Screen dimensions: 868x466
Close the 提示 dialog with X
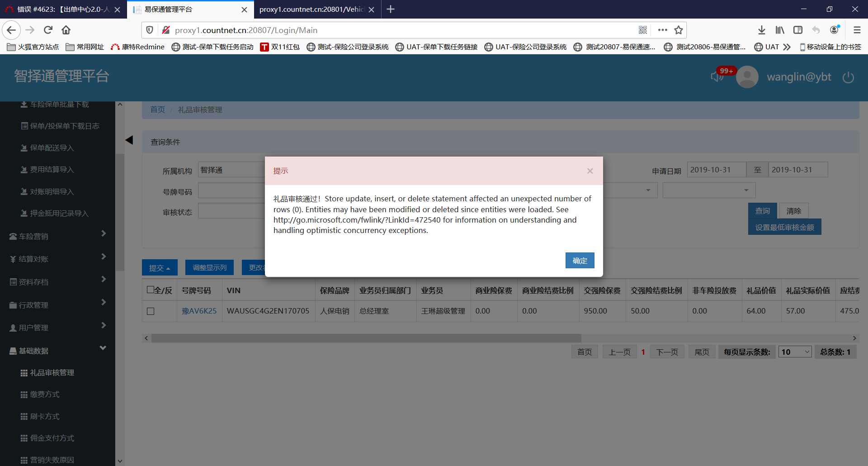click(x=590, y=171)
